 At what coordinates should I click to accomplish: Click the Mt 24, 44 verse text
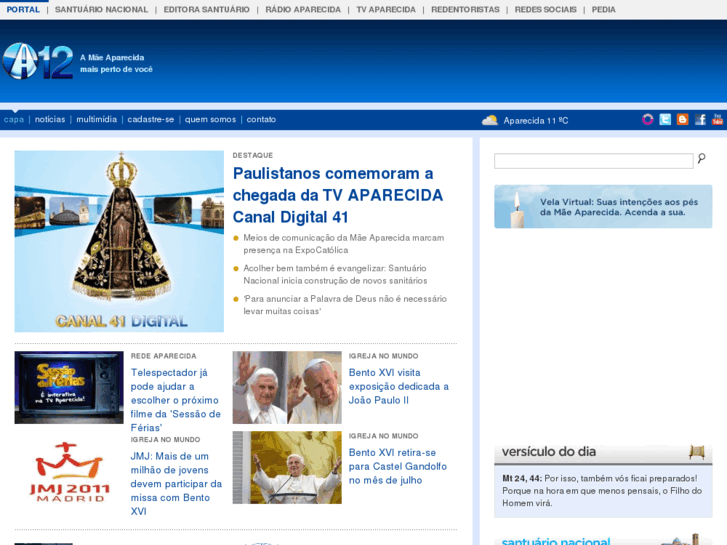602,491
